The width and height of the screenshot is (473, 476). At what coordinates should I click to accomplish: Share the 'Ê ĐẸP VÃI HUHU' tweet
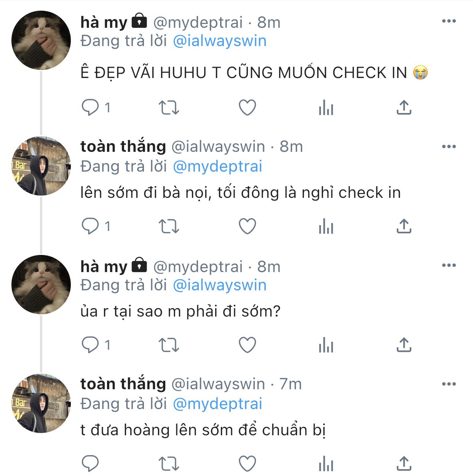pos(404,108)
